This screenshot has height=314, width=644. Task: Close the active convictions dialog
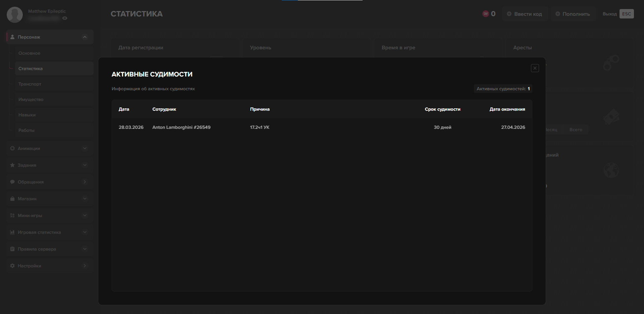[535, 68]
